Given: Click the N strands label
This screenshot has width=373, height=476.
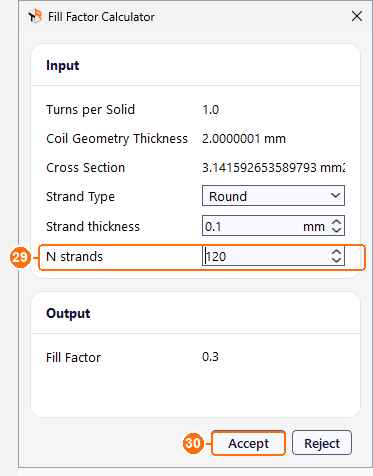Looking at the screenshot, I should click(x=74, y=256).
